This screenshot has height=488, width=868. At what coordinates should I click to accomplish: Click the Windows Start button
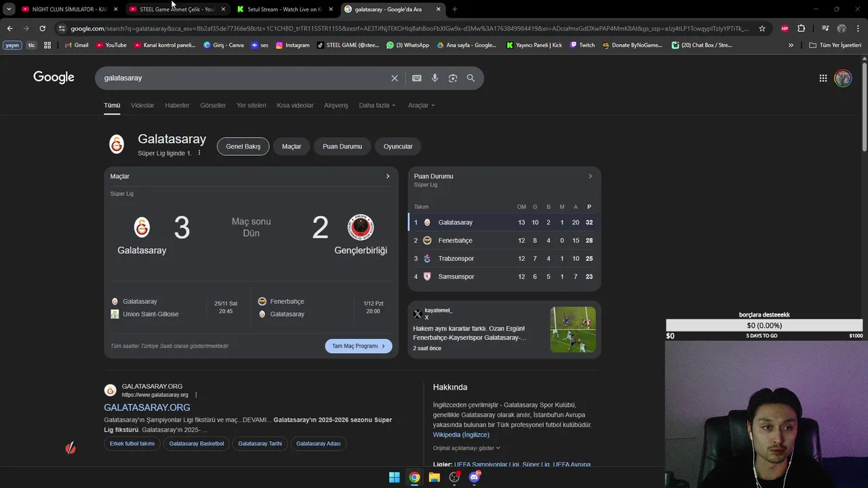pyautogui.click(x=394, y=477)
